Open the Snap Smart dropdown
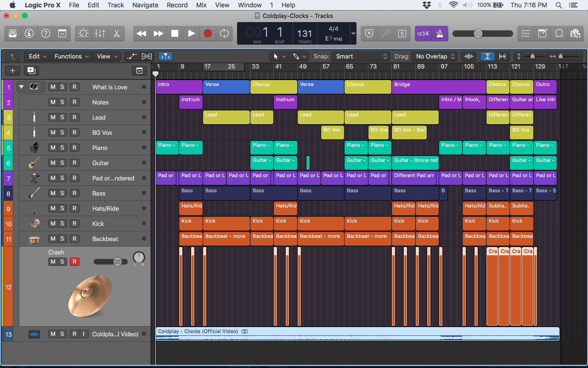This screenshot has width=588, height=368. pyautogui.click(x=361, y=56)
